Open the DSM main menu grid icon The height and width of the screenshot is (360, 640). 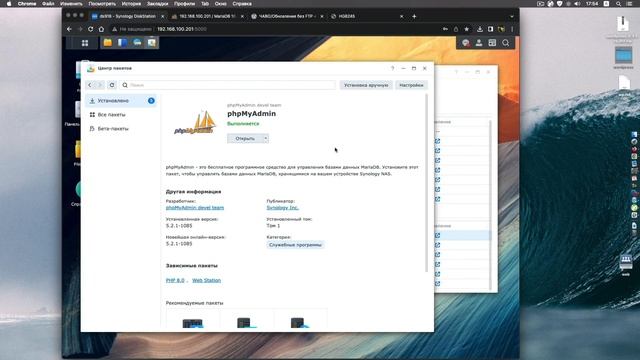(x=85, y=43)
